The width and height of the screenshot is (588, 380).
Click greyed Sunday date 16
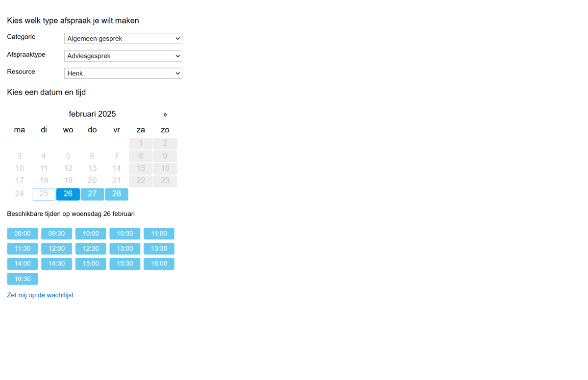click(x=165, y=168)
